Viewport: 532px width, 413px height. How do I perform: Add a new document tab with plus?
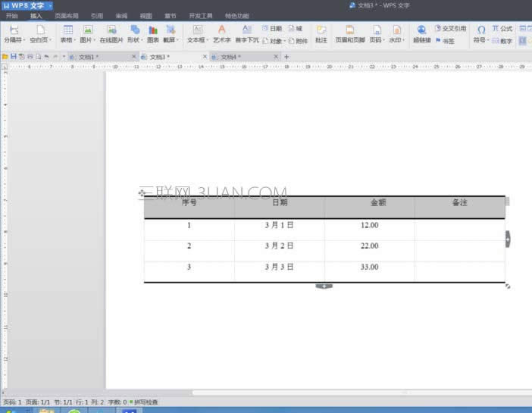286,57
